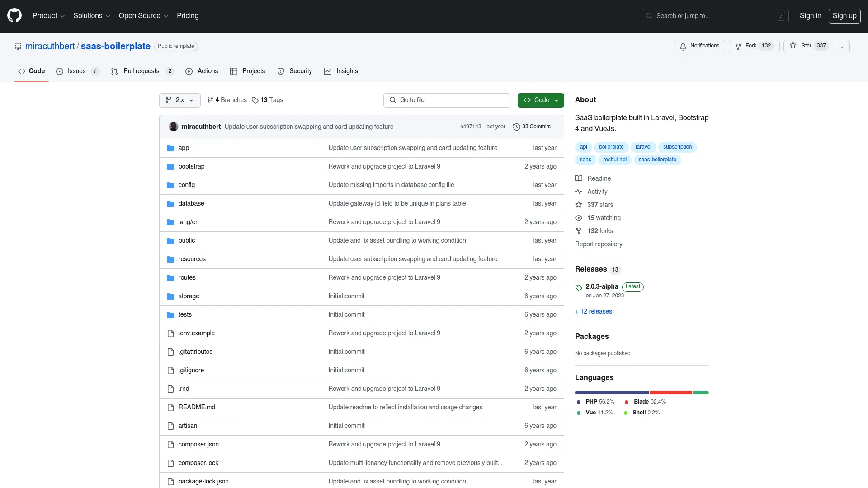Open the 33 Commits history link

[532, 127]
